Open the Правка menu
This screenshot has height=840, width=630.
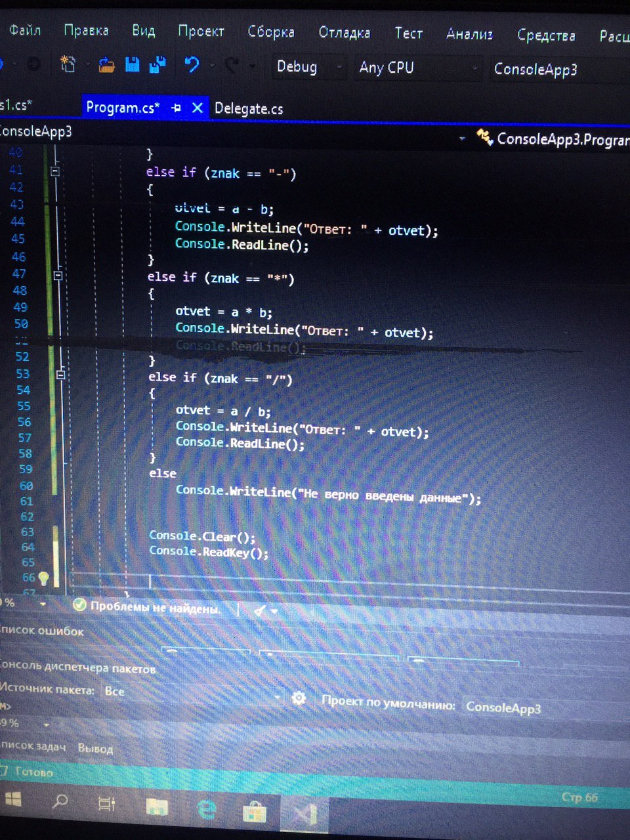(x=86, y=30)
